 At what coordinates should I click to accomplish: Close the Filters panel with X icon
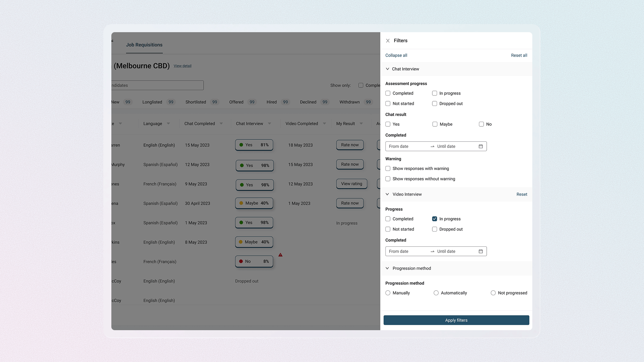coord(388,41)
